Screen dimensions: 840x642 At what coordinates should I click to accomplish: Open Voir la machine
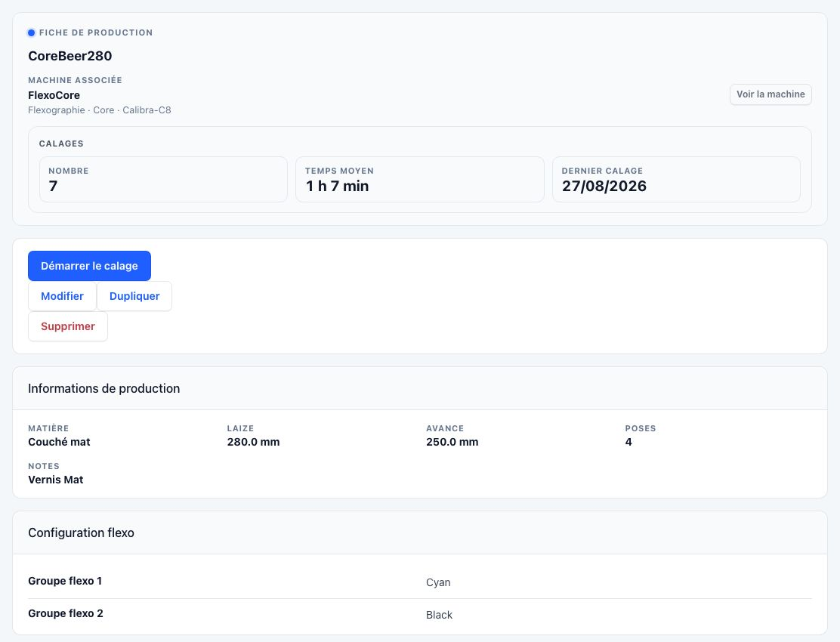click(771, 94)
